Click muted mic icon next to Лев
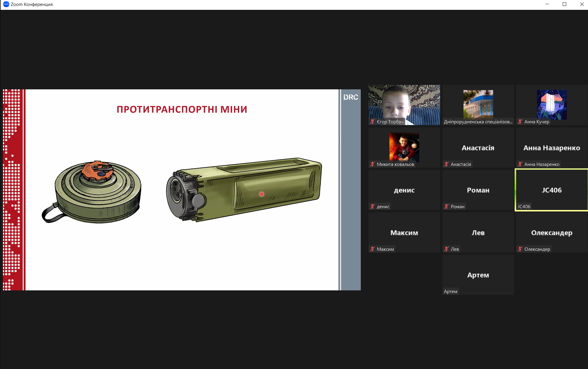The image size is (588, 369). pyautogui.click(x=446, y=249)
